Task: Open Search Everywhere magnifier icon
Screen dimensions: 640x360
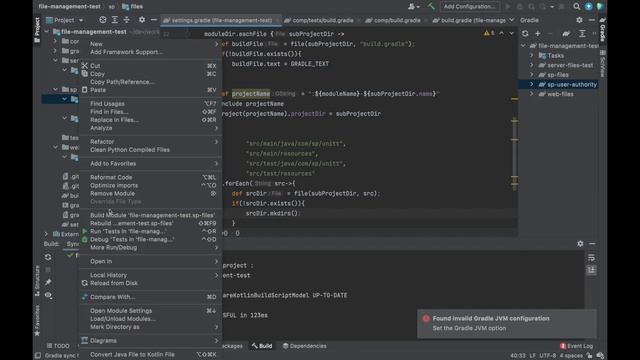Action: coord(576,6)
